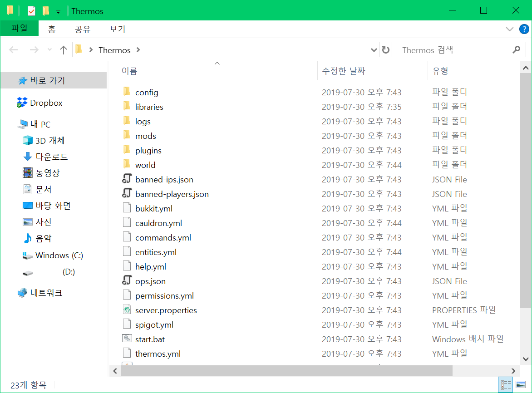Screen dimensions: 532x393
Task: Click the horizontal scrollbar right arrow
Action: point(513,371)
